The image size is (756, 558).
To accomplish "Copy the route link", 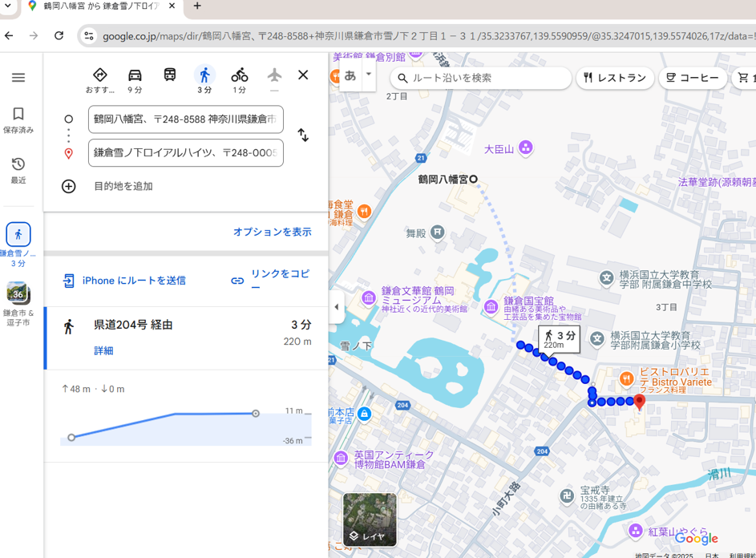I will (270, 281).
